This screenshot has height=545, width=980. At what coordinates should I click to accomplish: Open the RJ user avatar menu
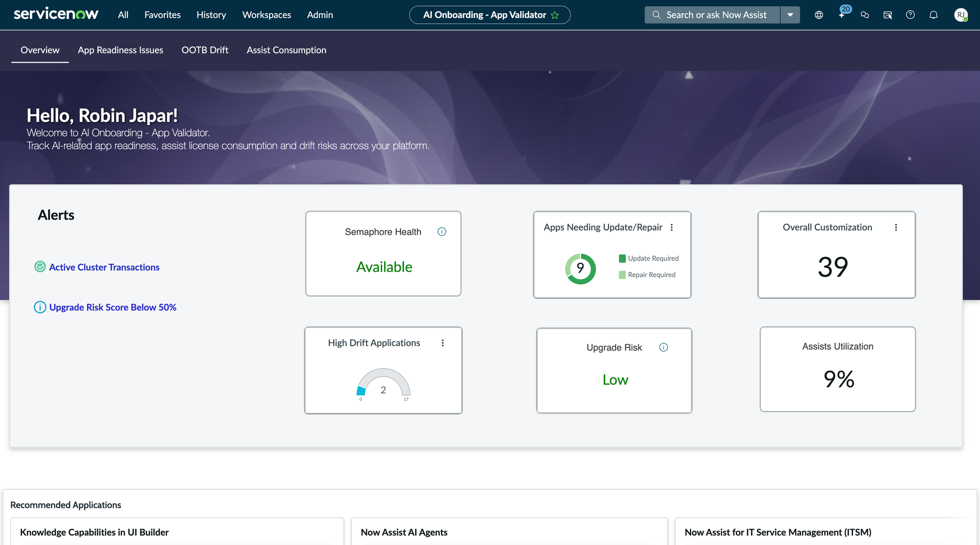pos(961,15)
